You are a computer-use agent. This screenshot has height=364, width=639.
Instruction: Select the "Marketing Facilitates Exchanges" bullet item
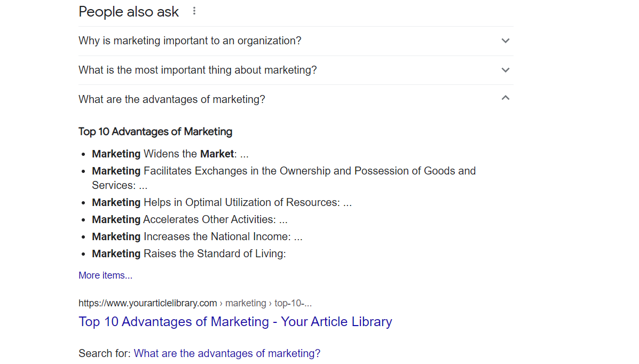(x=283, y=171)
